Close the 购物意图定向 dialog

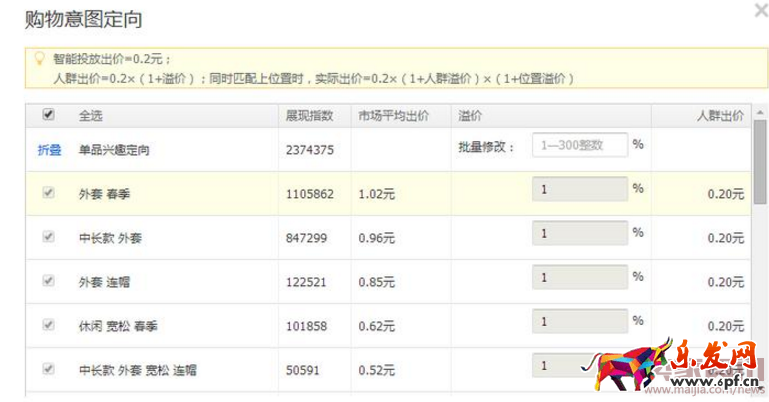tap(761, 11)
